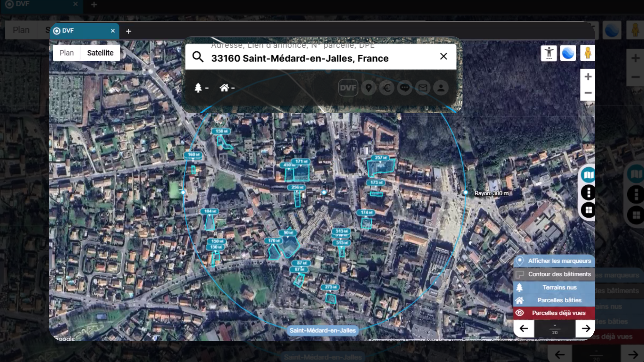Screen dimensions: 644x362
Task: Click the Saint-Médard-en-Jalles label on map
Action: pos(323,330)
